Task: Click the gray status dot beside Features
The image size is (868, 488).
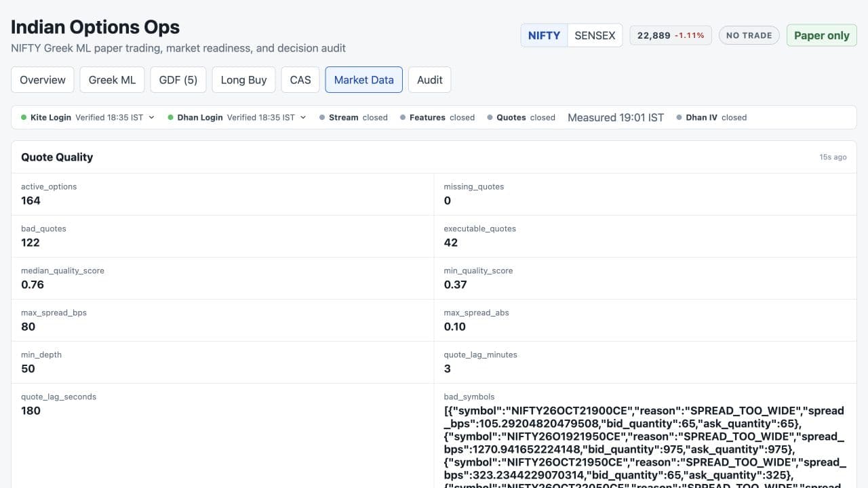Action: [x=403, y=117]
